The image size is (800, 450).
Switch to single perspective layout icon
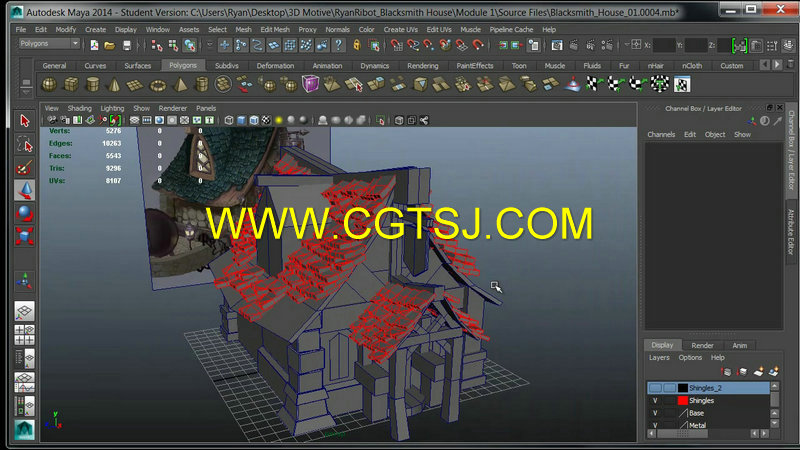[24, 311]
